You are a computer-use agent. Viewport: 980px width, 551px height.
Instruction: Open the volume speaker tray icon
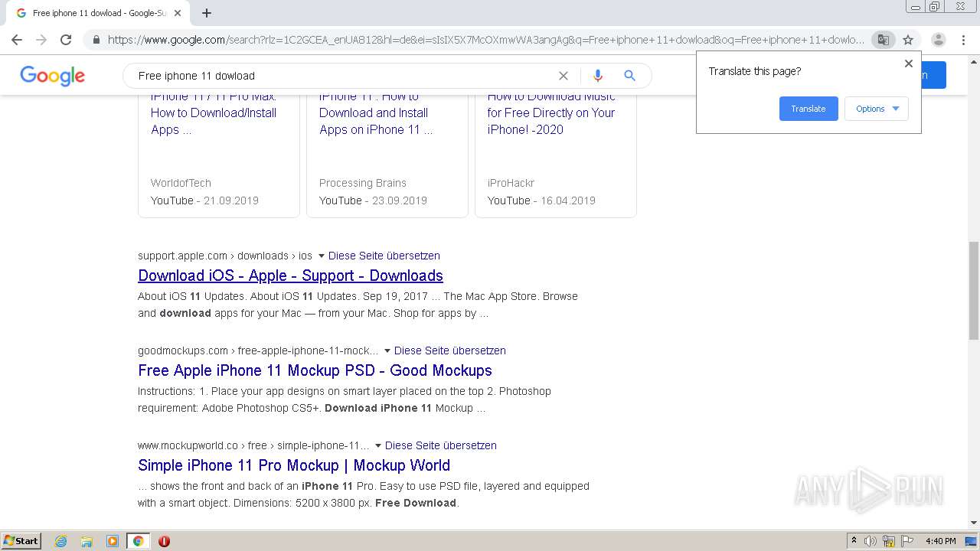point(871,541)
